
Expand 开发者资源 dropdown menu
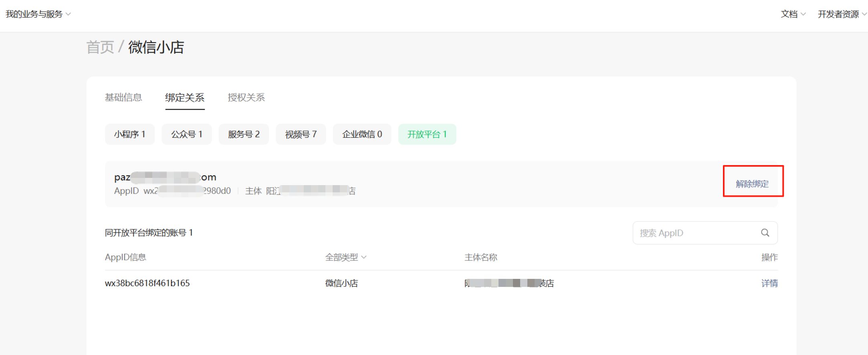[x=842, y=14]
